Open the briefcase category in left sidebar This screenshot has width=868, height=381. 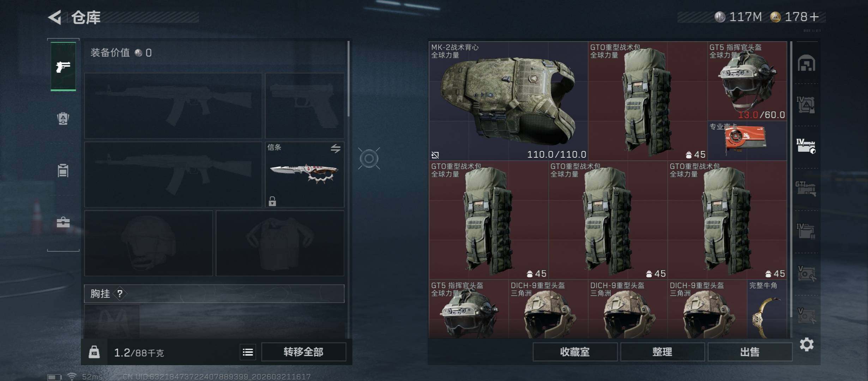(63, 222)
